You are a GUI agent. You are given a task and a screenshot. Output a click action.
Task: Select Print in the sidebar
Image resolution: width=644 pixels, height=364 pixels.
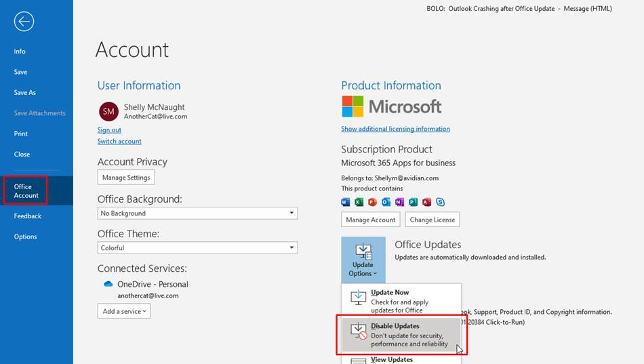(x=20, y=134)
